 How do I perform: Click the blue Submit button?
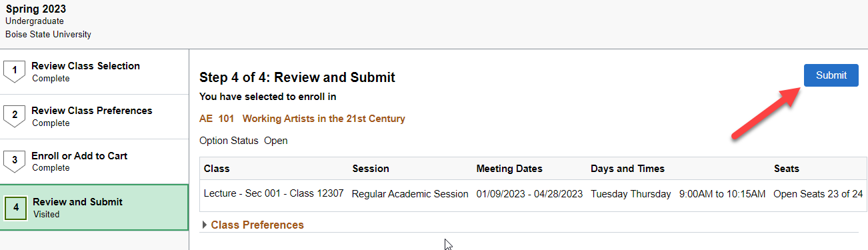pos(831,75)
